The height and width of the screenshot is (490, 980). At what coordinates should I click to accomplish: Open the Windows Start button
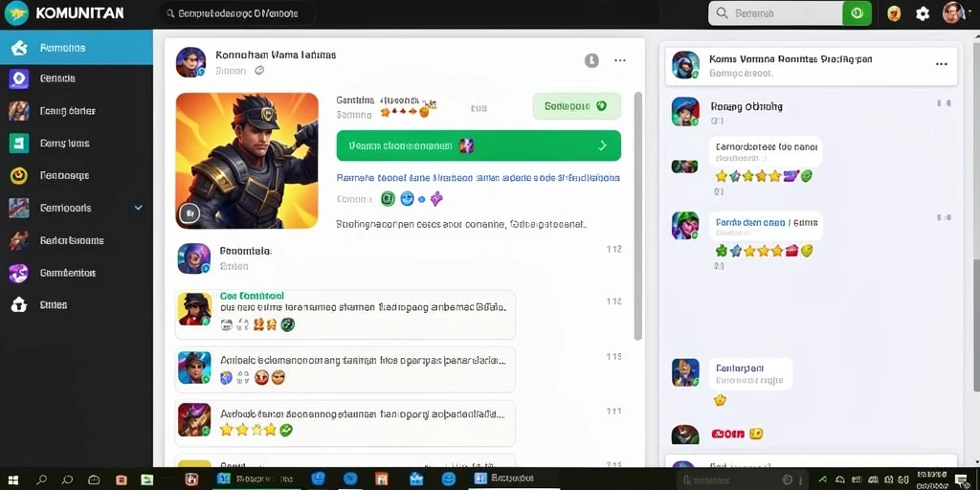point(13,480)
